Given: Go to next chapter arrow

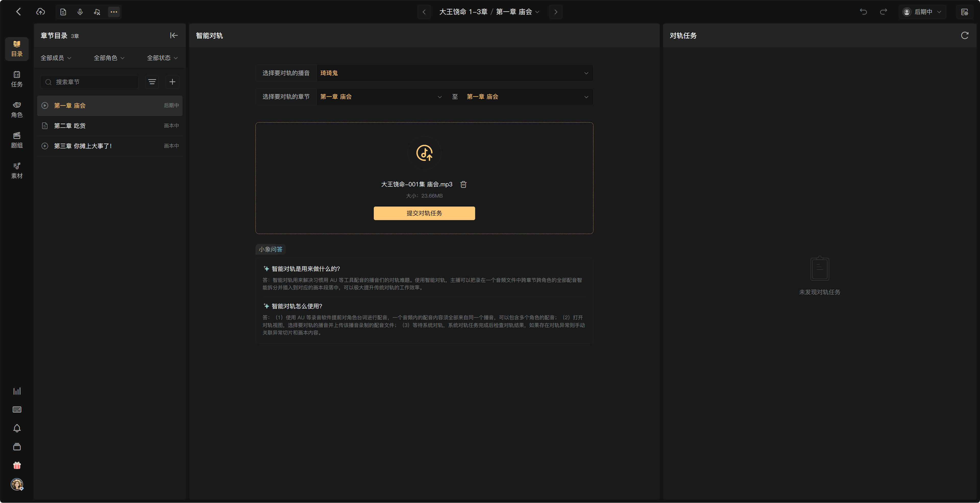Looking at the screenshot, I should tap(555, 12).
